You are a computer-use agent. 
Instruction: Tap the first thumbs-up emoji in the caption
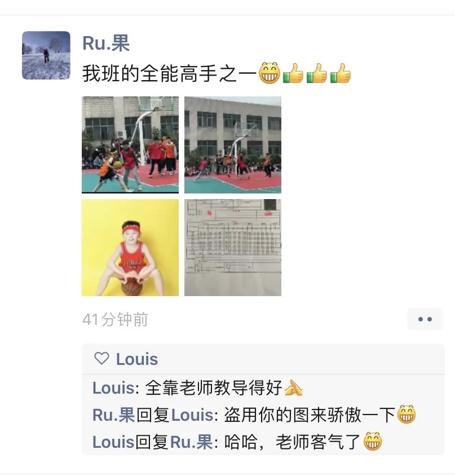pyautogui.click(x=293, y=73)
